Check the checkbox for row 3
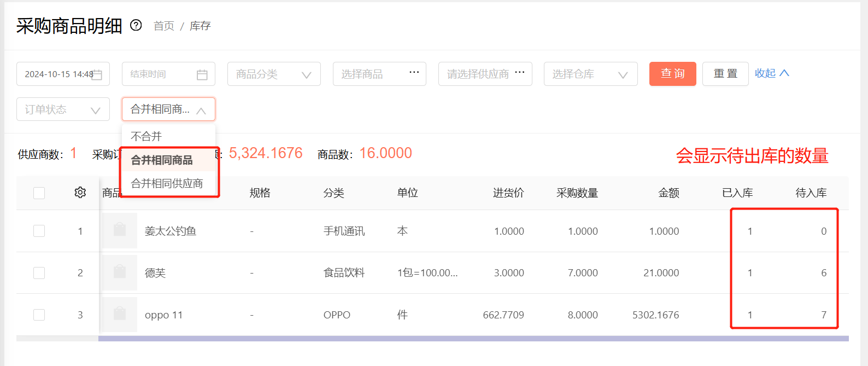This screenshot has height=366, width=868. coord(39,315)
